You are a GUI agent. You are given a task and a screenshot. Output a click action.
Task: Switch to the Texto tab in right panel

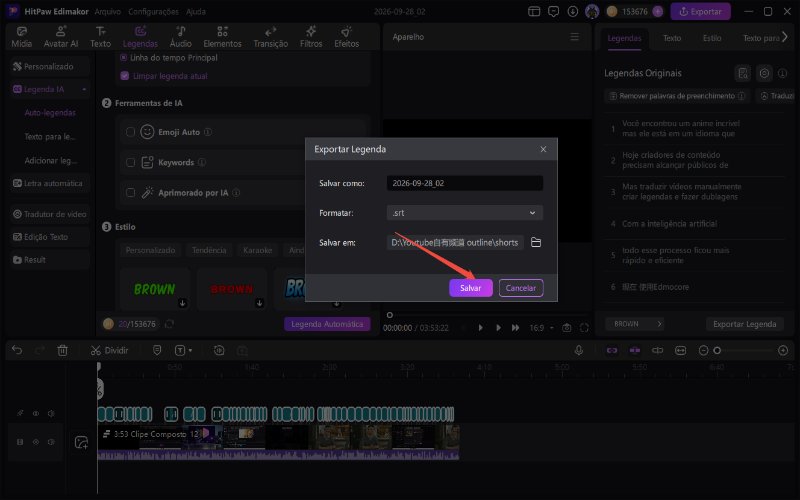(671, 38)
